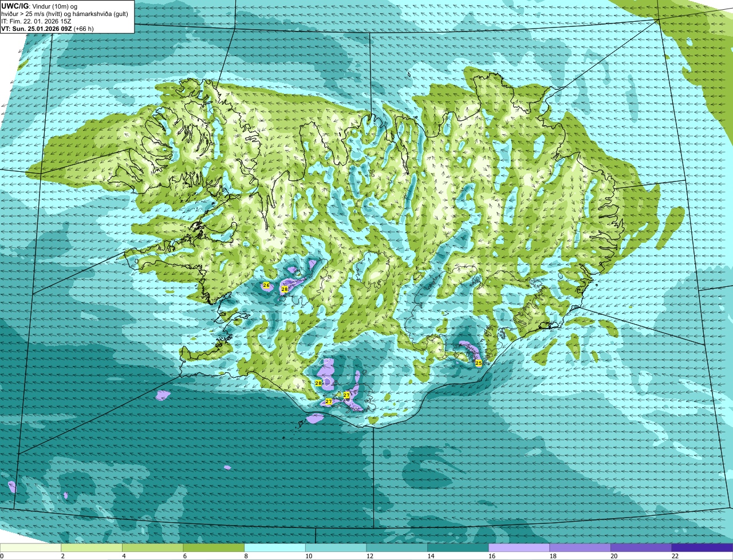Click the scale value 6 on color bar
733x560 pixels.
coord(184,556)
